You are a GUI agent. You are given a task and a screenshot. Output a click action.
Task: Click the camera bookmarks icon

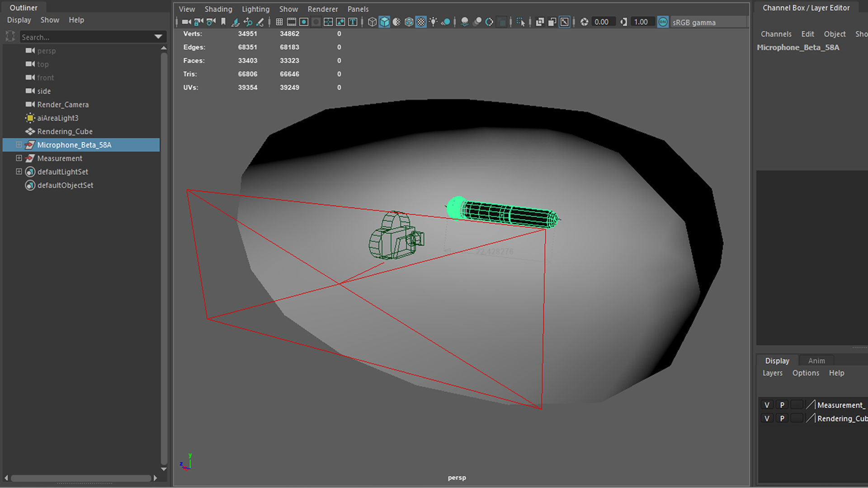(223, 22)
